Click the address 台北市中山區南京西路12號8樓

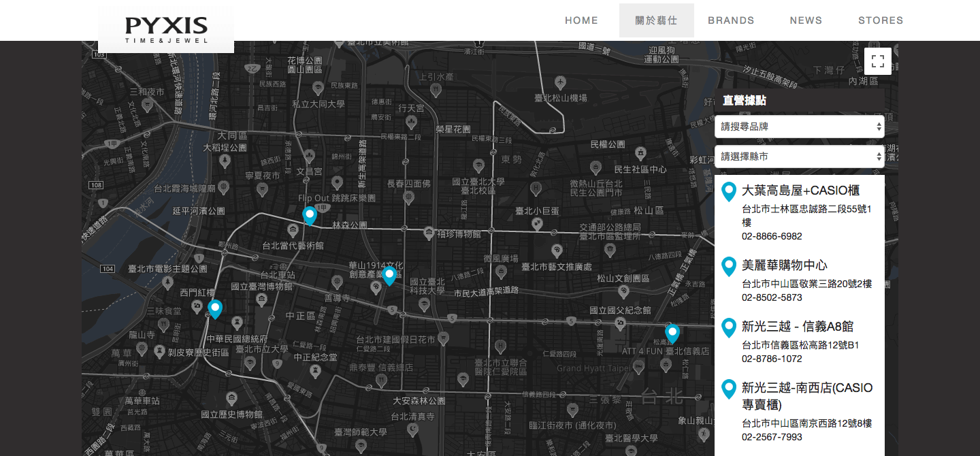tap(807, 423)
